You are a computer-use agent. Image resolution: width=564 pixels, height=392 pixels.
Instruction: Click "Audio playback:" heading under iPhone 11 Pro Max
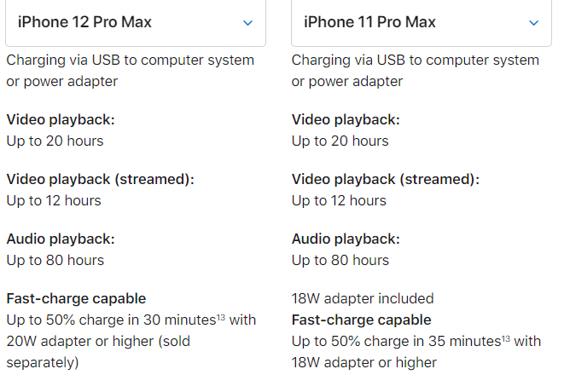(346, 239)
